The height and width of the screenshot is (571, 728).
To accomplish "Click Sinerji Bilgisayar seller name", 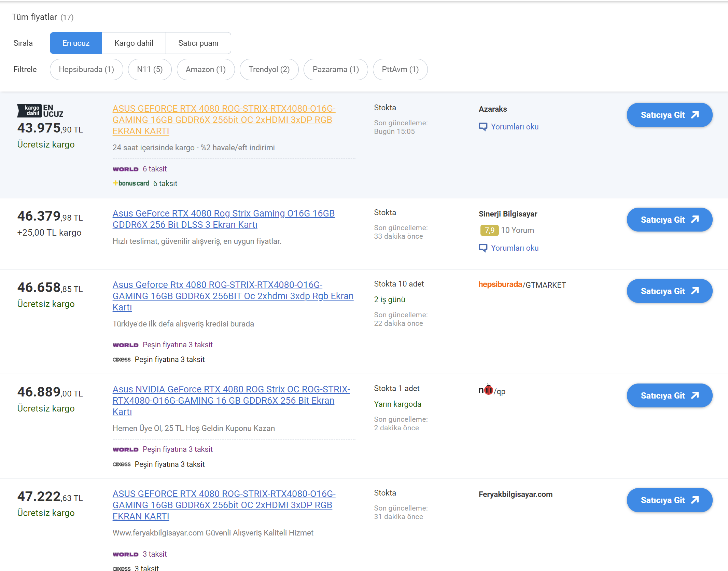I will [x=508, y=214].
